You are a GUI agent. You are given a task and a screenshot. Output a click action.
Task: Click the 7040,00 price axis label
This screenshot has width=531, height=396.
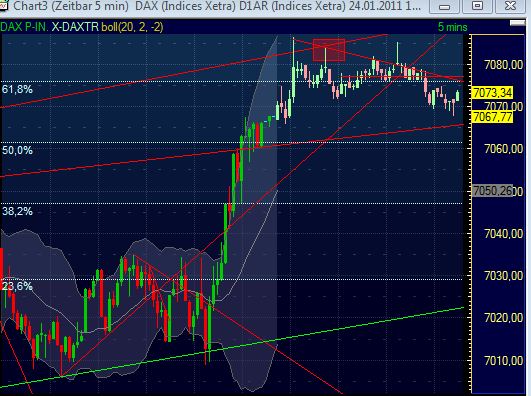504,234
